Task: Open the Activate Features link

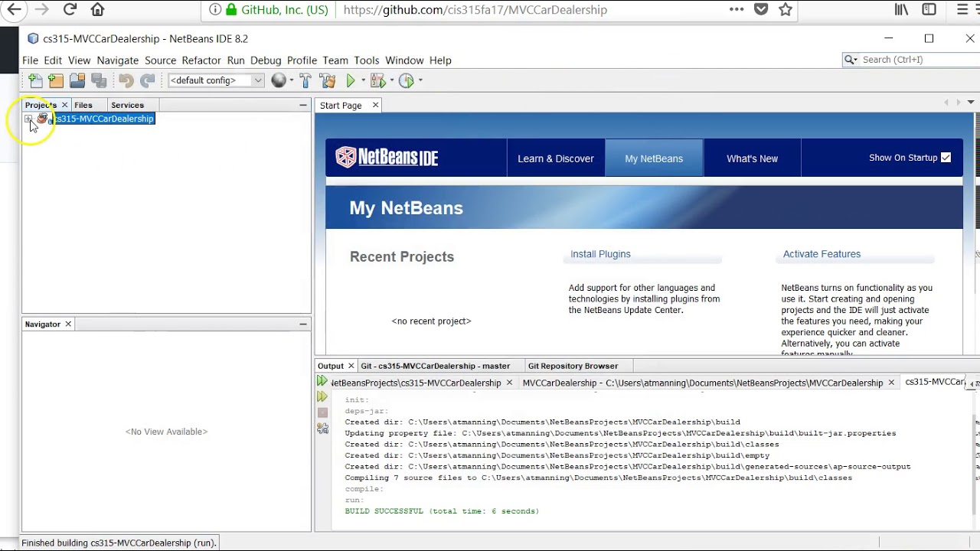Action: click(822, 254)
